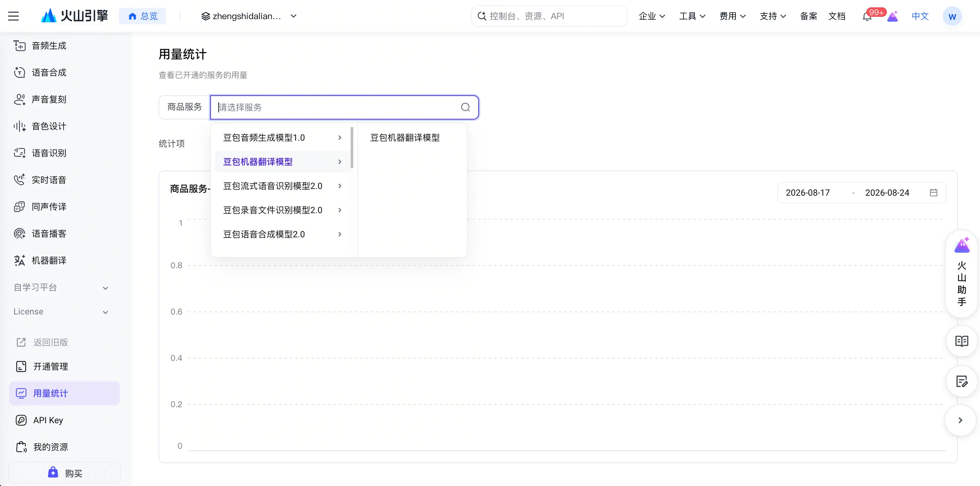Open the hamburger navigation menu
Screen dimensions: 980x486
pyautogui.click(x=13, y=16)
